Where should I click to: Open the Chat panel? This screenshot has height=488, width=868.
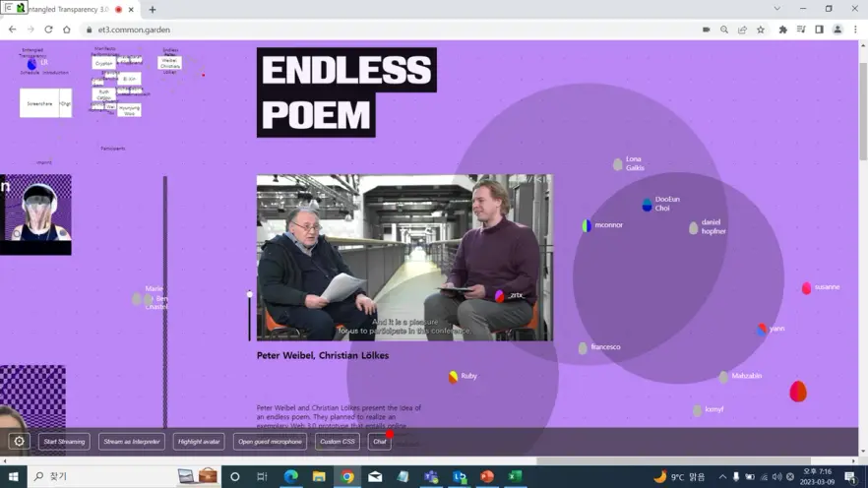click(x=379, y=442)
